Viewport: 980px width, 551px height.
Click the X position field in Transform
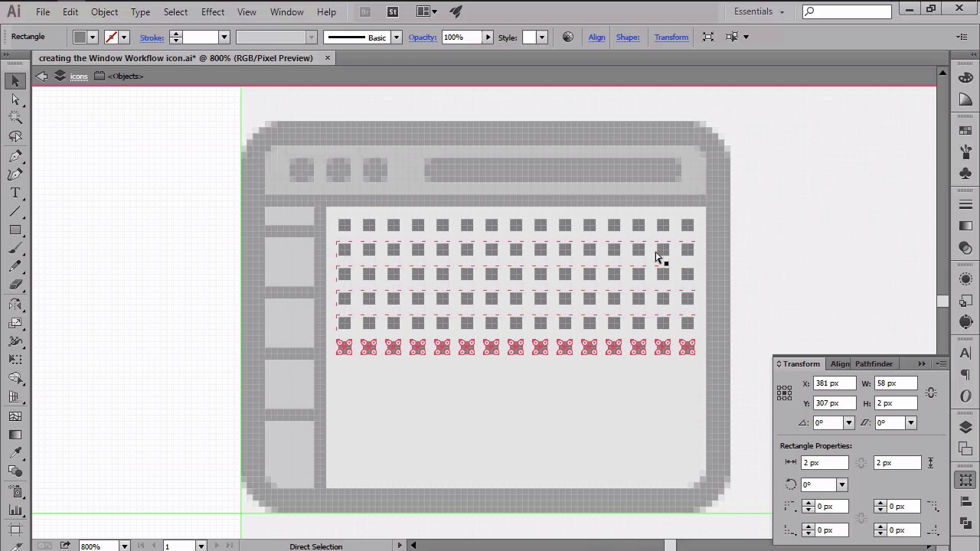[x=834, y=383]
